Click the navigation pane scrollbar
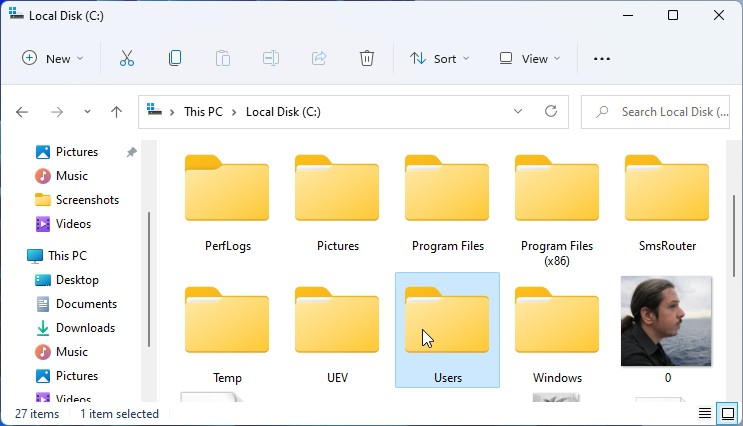 (149, 280)
